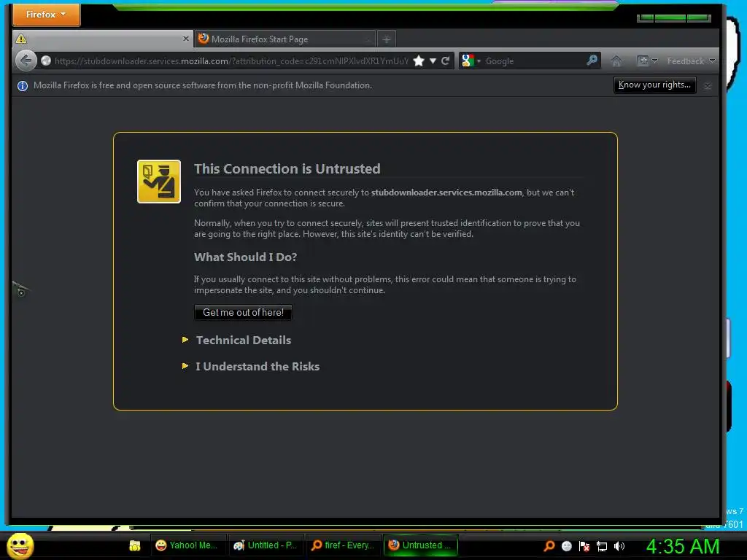Viewport: 747px width, 560px height.
Task: Bookmark this page with the star
Action: tap(419, 61)
